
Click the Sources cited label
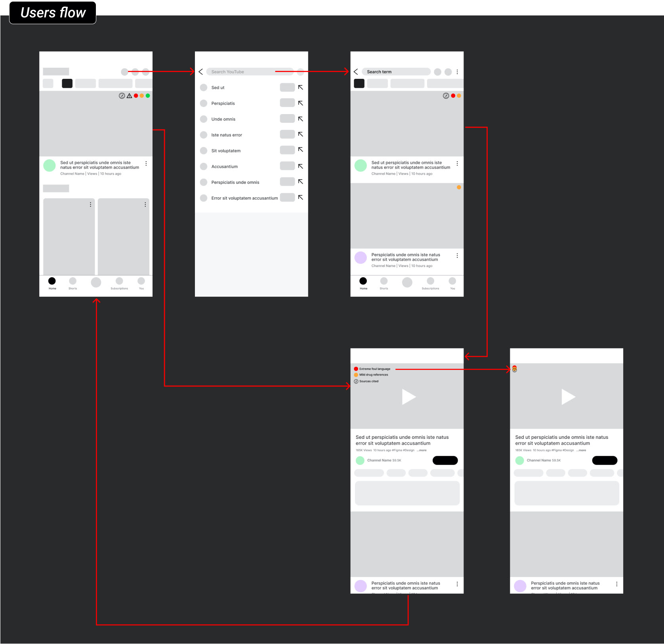click(x=369, y=381)
